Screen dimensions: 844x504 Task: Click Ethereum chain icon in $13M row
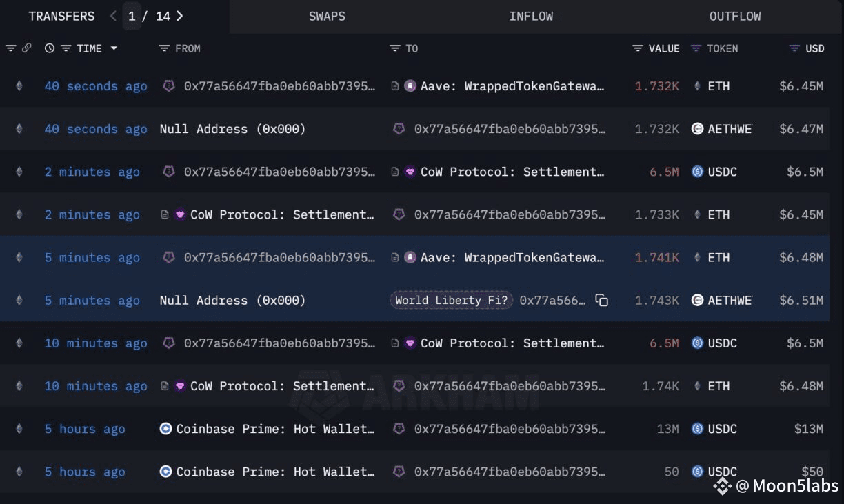(x=19, y=429)
